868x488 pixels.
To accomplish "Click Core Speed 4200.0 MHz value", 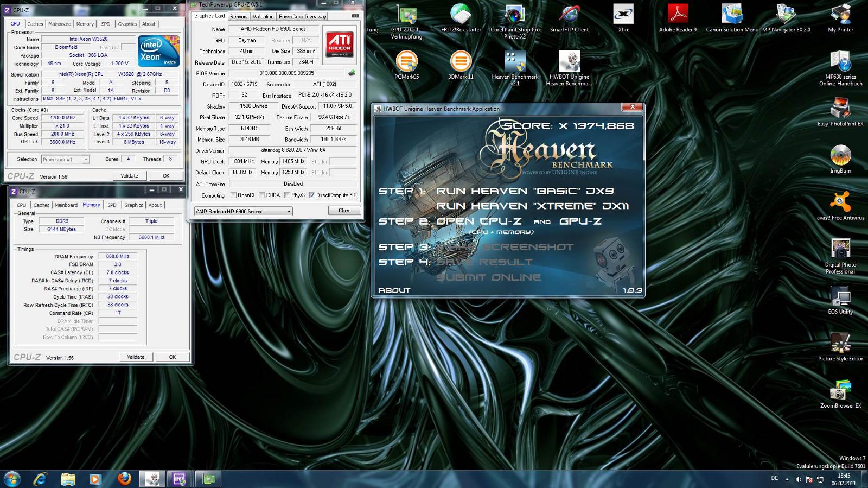I will (x=62, y=118).
